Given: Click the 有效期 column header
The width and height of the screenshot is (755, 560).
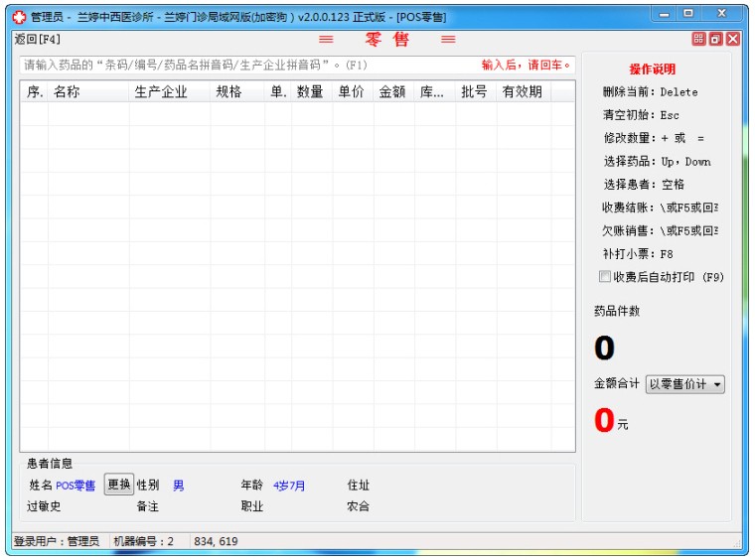Looking at the screenshot, I should [x=524, y=91].
